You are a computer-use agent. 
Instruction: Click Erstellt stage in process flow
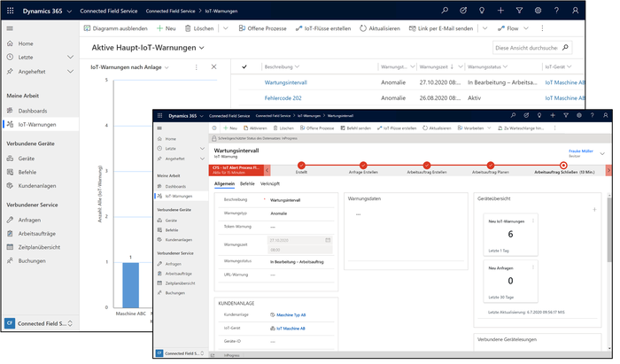tap(301, 166)
